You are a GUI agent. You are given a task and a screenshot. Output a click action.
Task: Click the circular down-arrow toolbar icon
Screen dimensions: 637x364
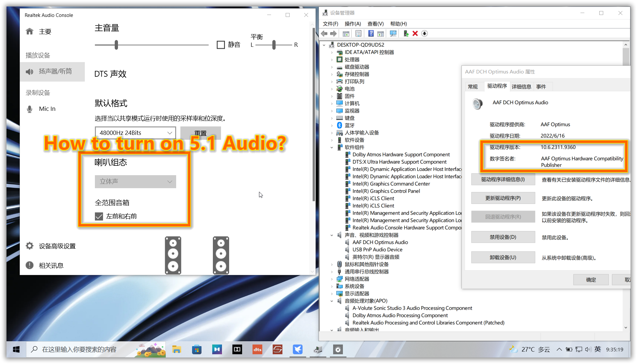pyautogui.click(x=424, y=33)
